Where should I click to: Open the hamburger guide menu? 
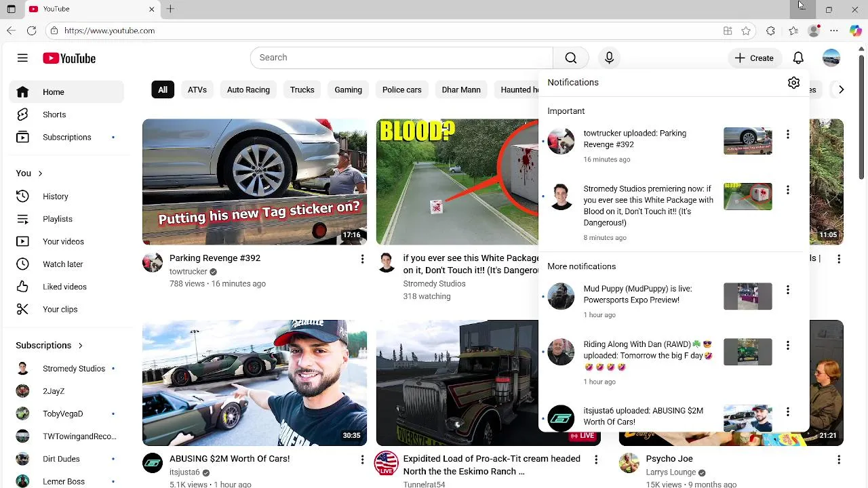(22, 58)
